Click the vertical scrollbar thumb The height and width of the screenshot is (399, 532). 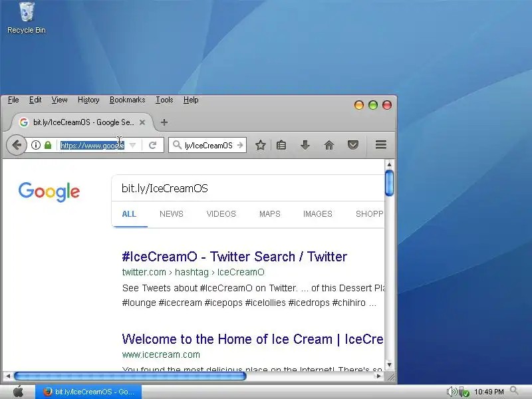pos(389,184)
